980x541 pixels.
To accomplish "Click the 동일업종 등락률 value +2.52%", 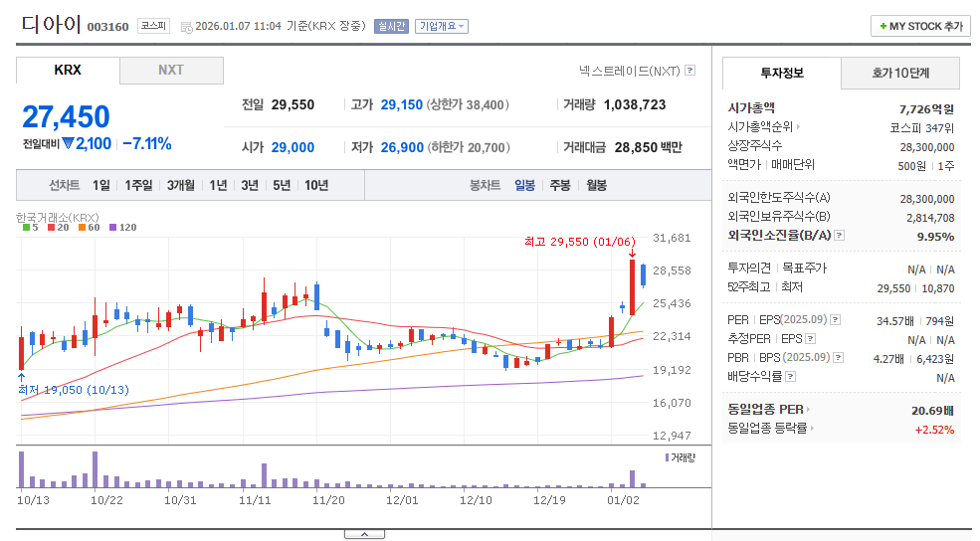I will click(934, 430).
